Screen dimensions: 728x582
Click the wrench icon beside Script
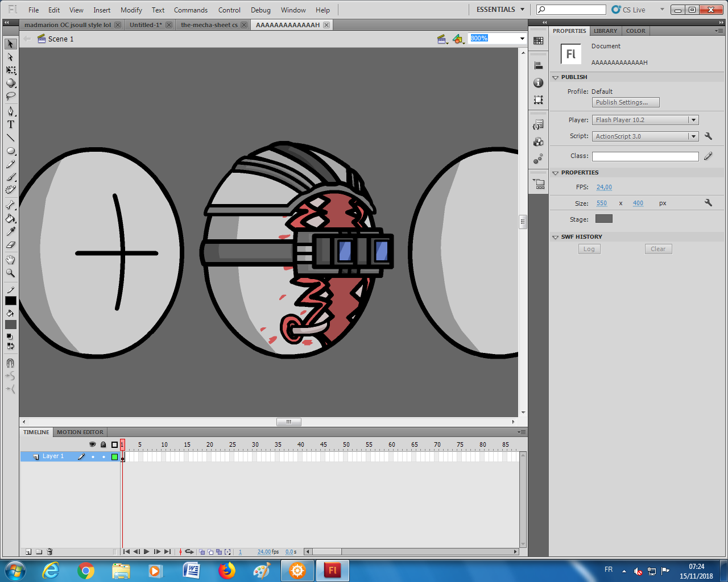[708, 136]
